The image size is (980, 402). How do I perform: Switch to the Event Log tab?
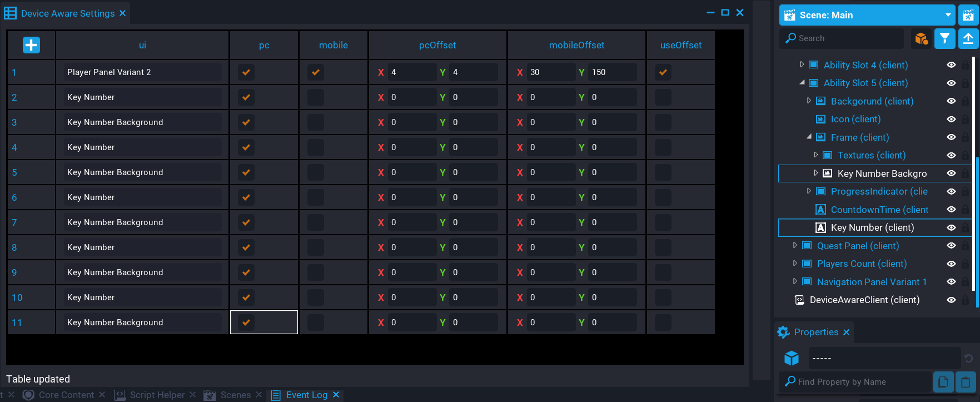pos(306,395)
